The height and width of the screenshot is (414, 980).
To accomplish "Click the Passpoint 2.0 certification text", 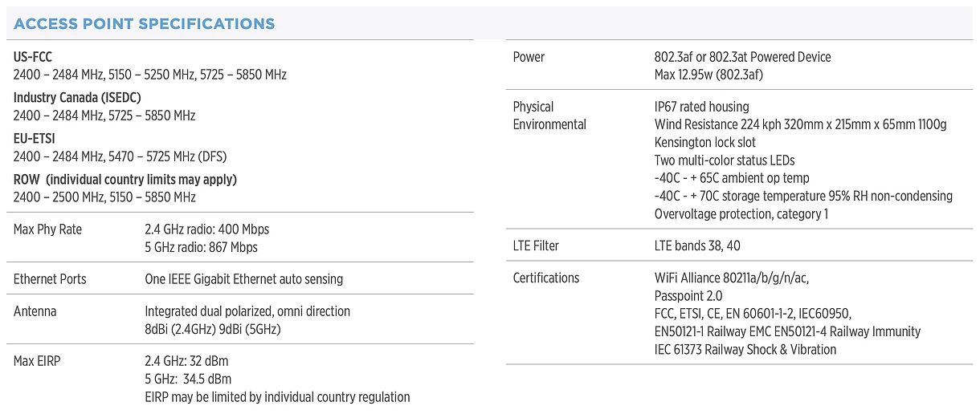I will [688, 296].
